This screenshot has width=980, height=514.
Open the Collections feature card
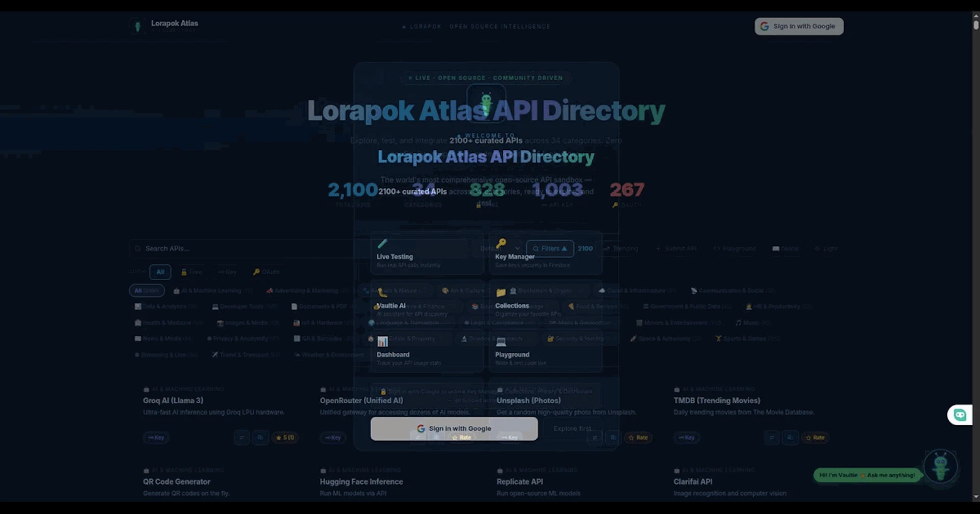tap(545, 302)
